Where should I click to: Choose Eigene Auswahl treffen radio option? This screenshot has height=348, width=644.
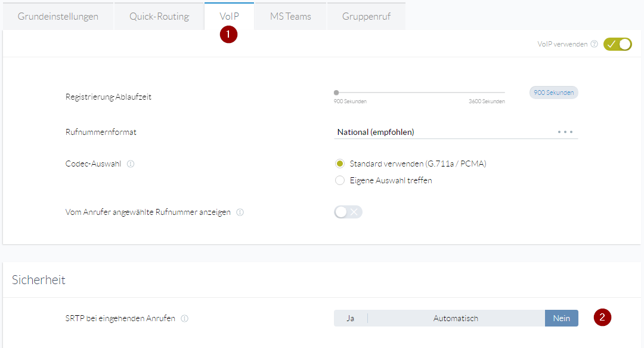click(x=340, y=180)
